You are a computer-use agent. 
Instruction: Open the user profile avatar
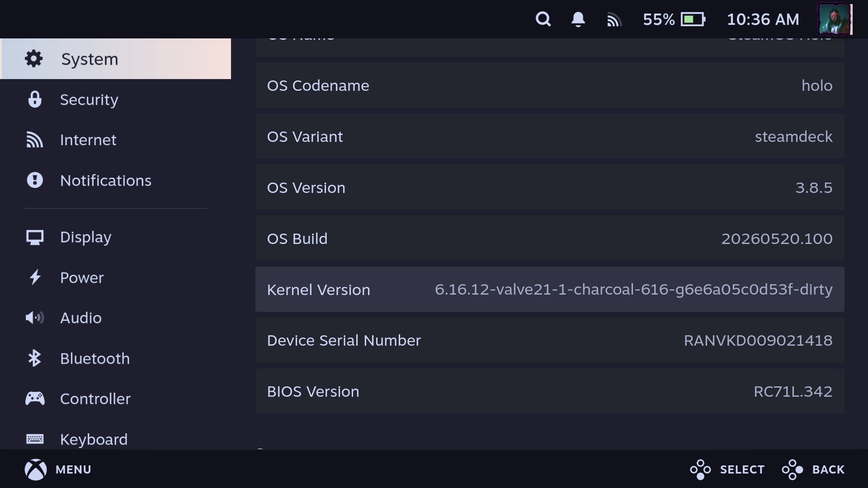pyautogui.click(x=835, y=19)
